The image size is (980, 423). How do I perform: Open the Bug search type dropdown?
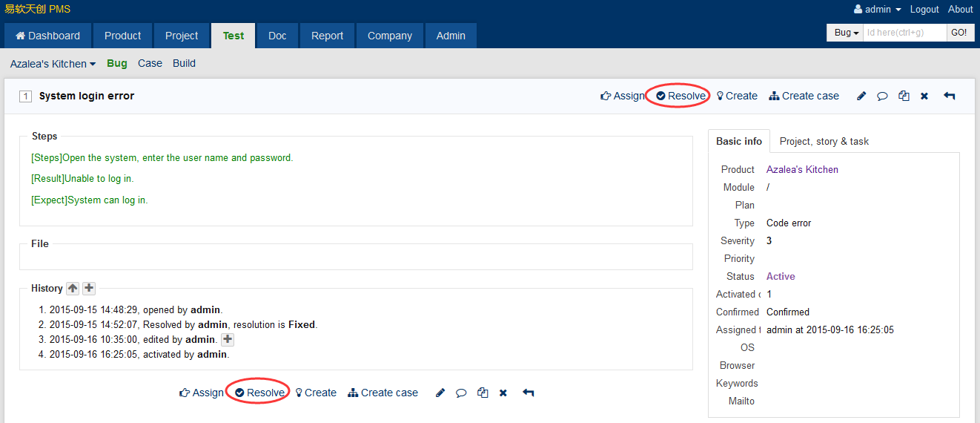click(x=845, y=33)
